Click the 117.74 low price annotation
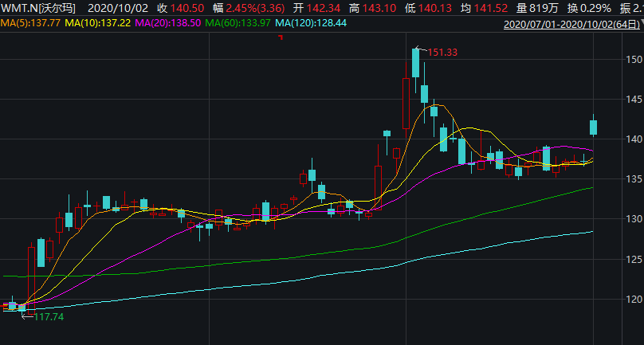 [46, 317]
